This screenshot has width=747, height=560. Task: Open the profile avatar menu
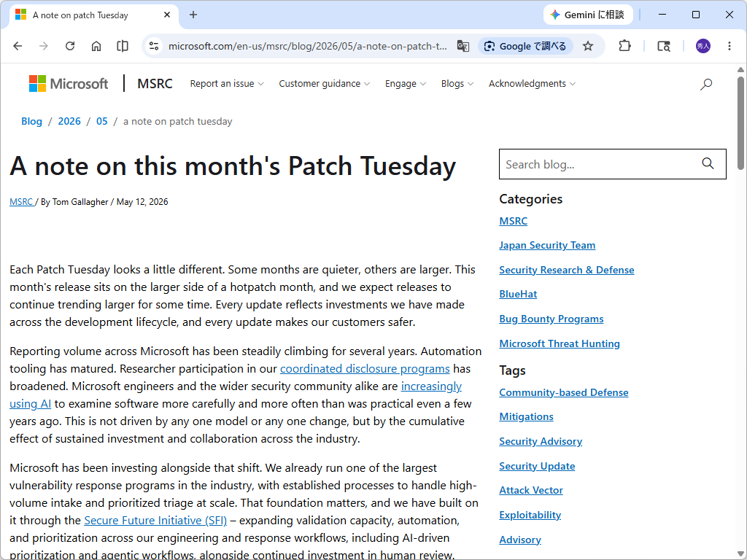point(703,46)
